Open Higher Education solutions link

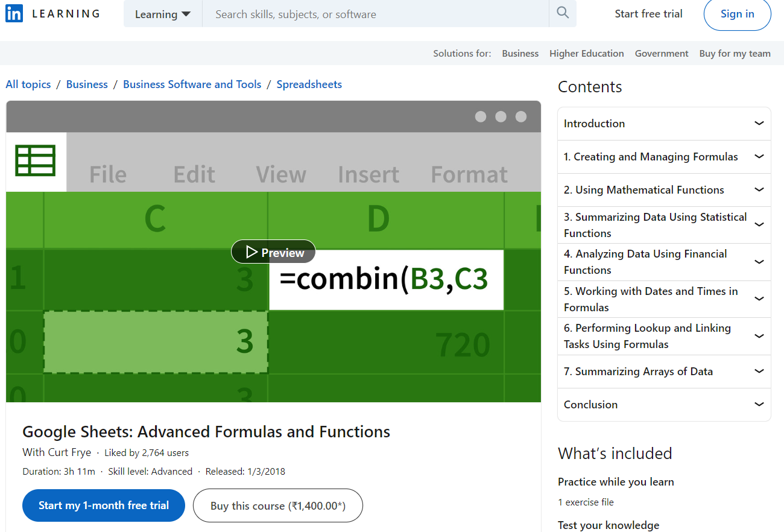pos(586,54)
